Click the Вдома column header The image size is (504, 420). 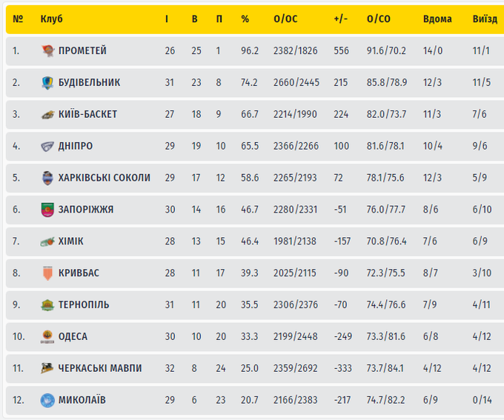[437, 19]
